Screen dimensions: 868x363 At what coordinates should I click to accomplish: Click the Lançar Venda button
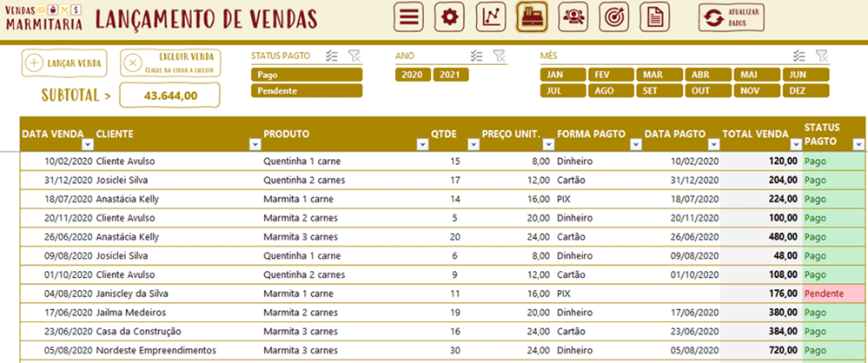coord(64,63)
